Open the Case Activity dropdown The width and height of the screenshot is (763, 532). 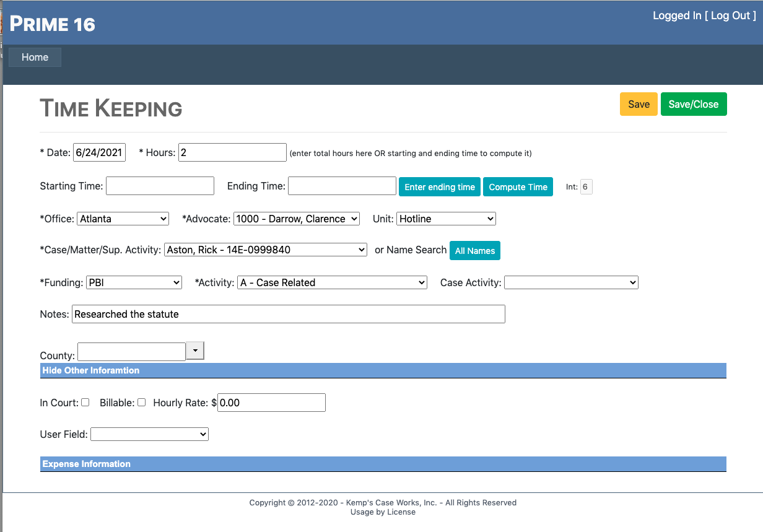(570, 282)
